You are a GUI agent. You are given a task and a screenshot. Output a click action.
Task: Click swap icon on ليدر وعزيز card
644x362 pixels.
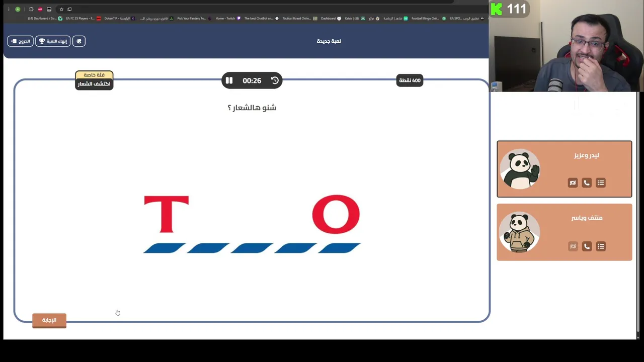pos(573,183)
